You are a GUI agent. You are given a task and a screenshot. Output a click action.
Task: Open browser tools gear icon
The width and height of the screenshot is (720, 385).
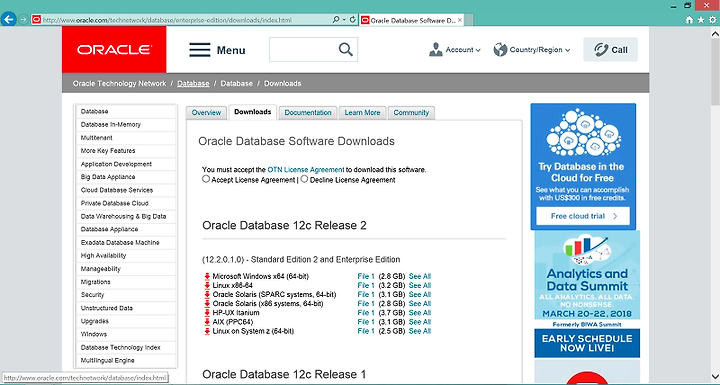712,20
